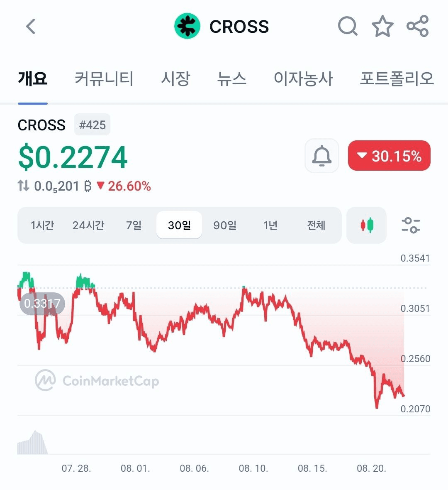Open the 시장 tab
The image size is (448, 490).
click(x=175, y=78)
